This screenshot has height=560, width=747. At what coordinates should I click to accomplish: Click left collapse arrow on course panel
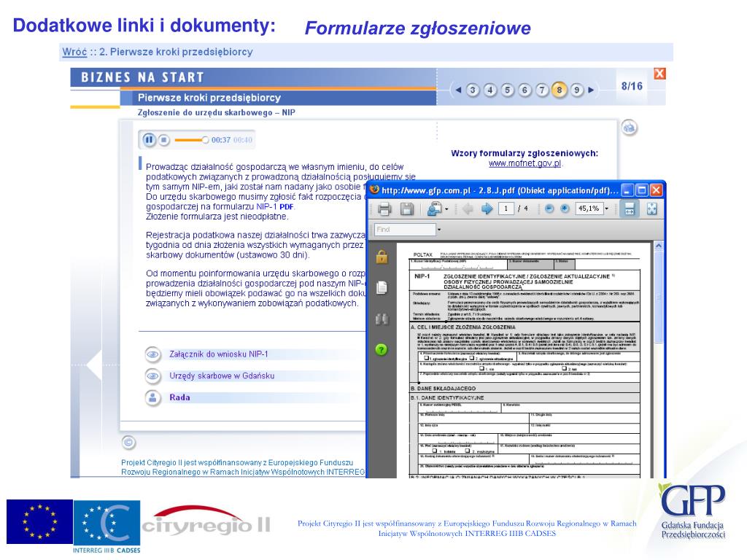point(94,365)
